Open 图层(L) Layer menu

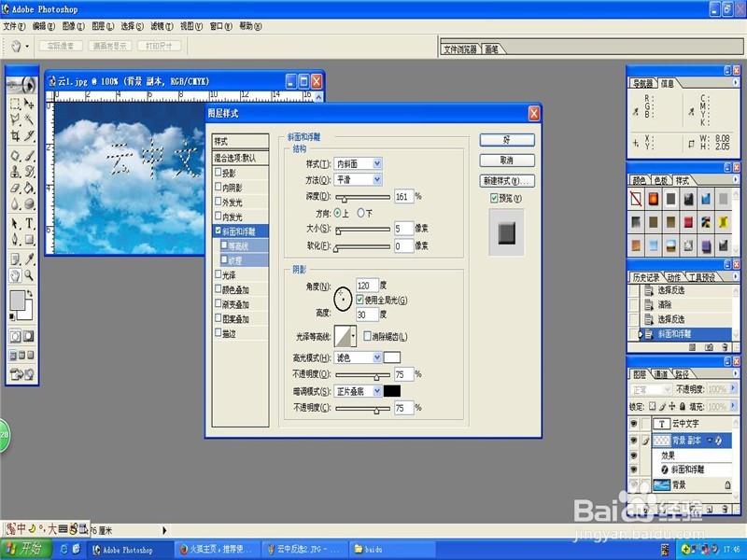tap(103, 26)
